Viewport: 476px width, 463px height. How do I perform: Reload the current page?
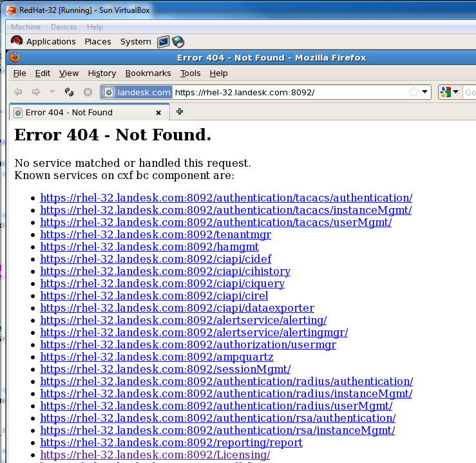click(x=70, y=92)
